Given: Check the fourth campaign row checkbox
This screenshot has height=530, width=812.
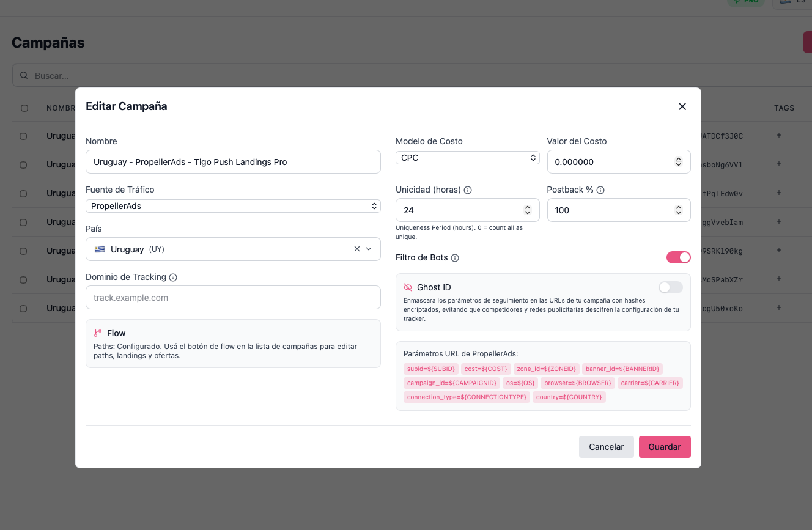Looking at the screenshot, I should pos(23,223).
